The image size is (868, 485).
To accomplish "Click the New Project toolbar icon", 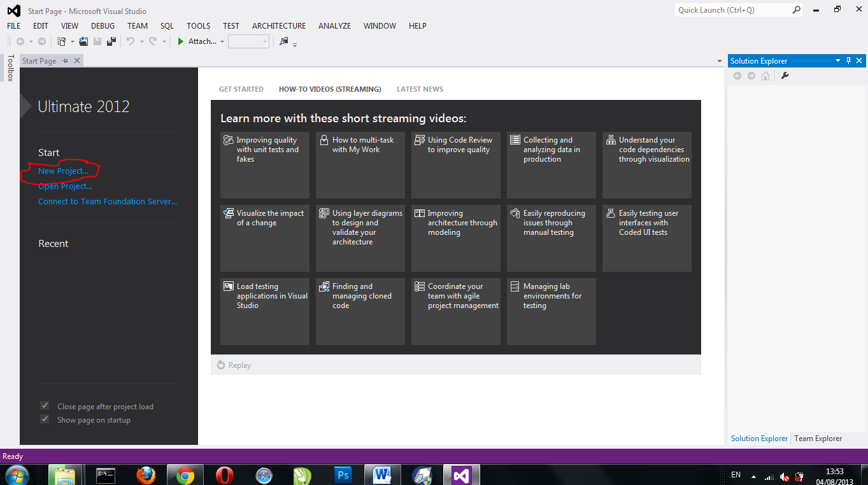I will 62,41.
